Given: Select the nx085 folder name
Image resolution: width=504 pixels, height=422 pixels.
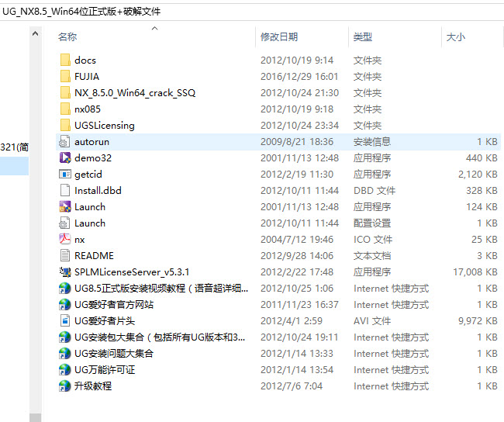Looking at the screenshot, I should coord(88,109).
